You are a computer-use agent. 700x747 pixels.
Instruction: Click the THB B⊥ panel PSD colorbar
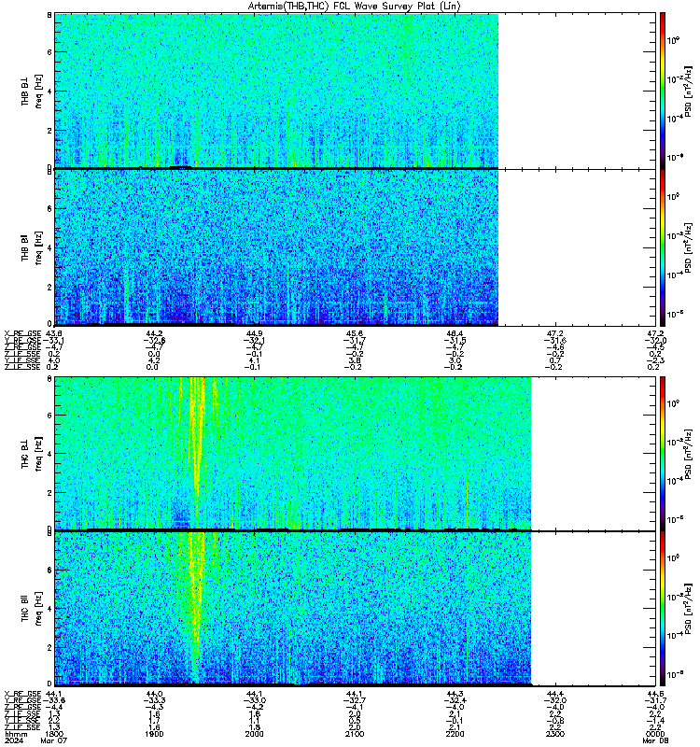tap(663, 91)
